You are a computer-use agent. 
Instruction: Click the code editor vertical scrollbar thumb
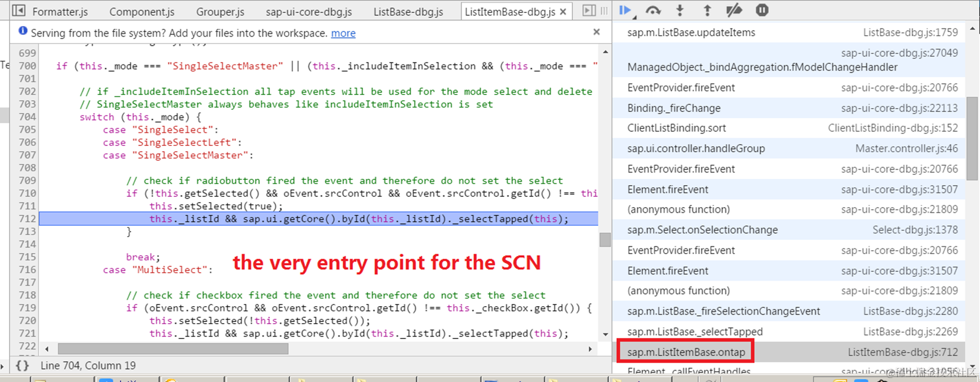605,240
